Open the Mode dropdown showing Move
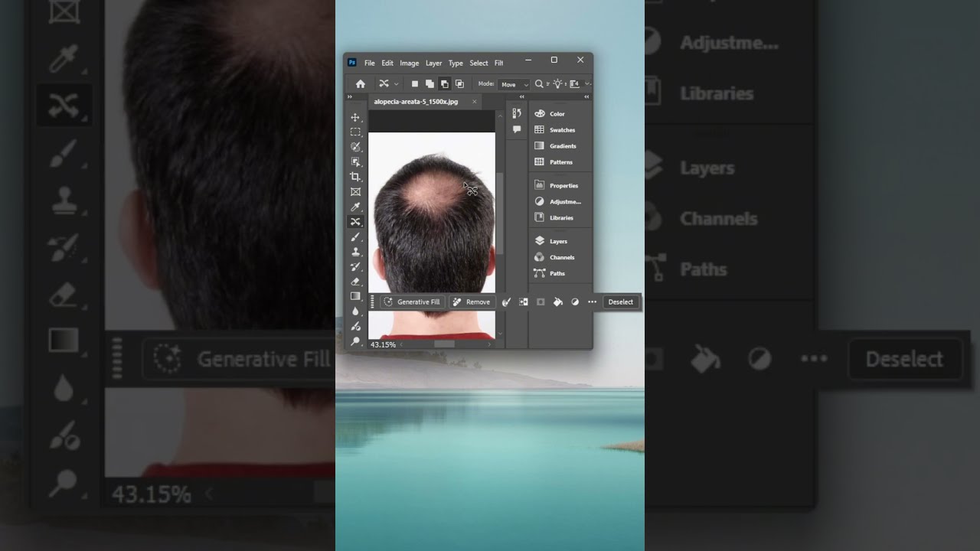This screenshot has width=980, height=551. 514,84
